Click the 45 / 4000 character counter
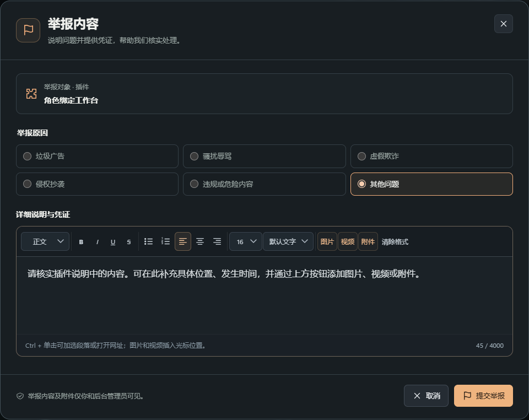The width and height of the screenshot is (529, 420). [489, 346]
